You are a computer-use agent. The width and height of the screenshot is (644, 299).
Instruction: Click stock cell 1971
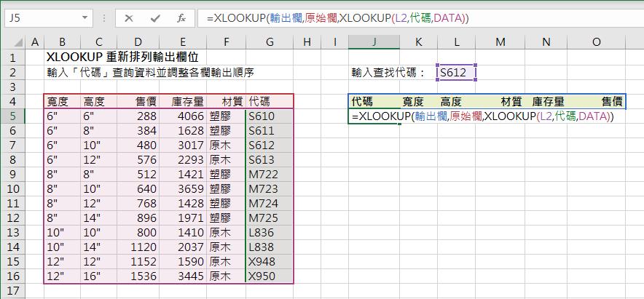coord(183,218)
